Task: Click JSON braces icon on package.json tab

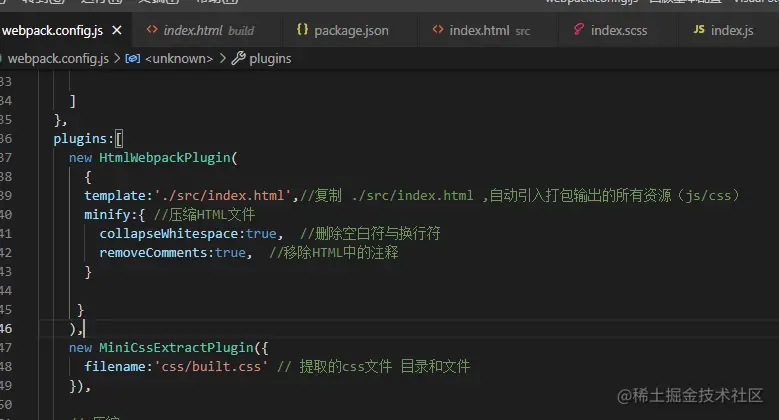Action: 302,29
